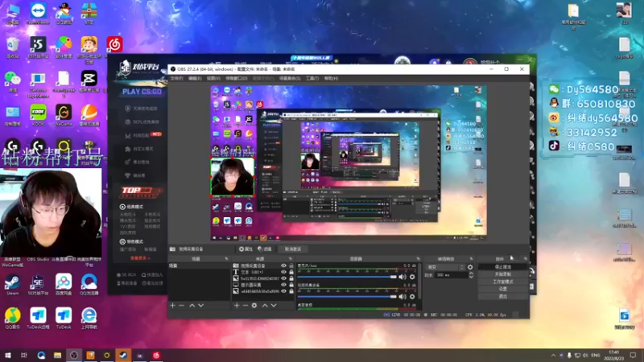Viewport: 644px width, 362px height.
Task: Move the scene down in Scenes panel
Action: [200, 306]
